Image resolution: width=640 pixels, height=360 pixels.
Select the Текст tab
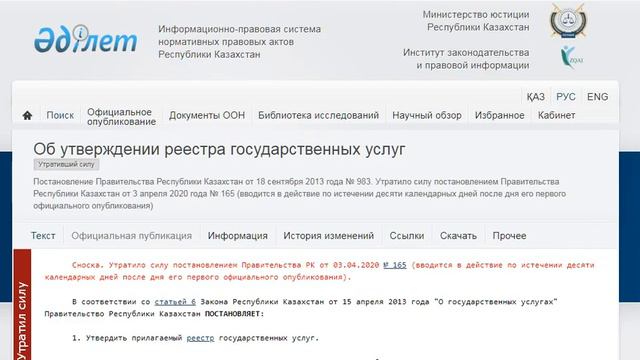43,236
